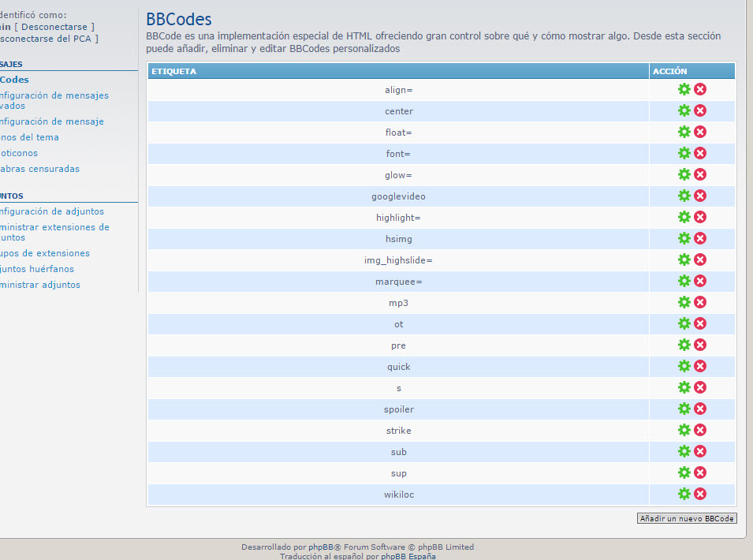Delete the googlevideo BBCode
Screen dimensions: 753x560
click(700, 196)
